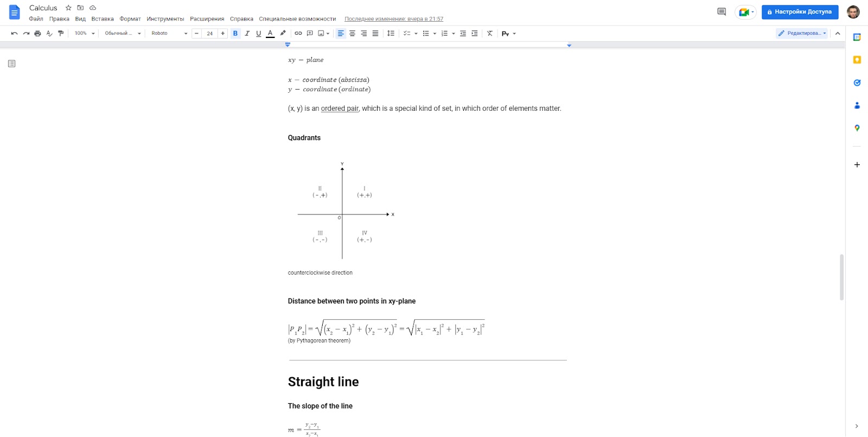
Task: Open the Google account avatar menu
Action: click(x=853, y=12)
